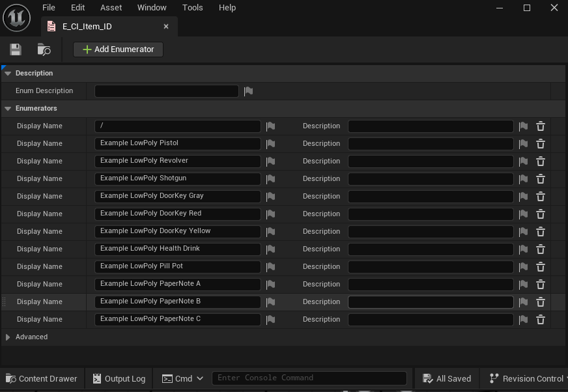Screen dimensions: 568x392
Task: Click the Unreal Engine logo
Action: (x=17, y=18)
